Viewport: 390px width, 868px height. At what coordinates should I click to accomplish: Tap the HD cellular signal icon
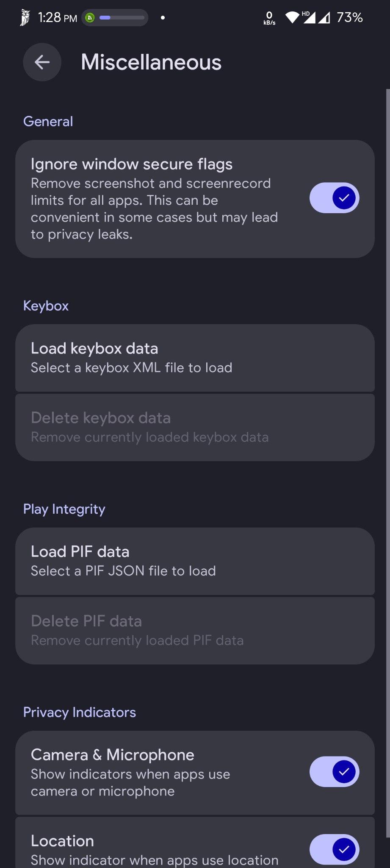(x=309, y=17)
